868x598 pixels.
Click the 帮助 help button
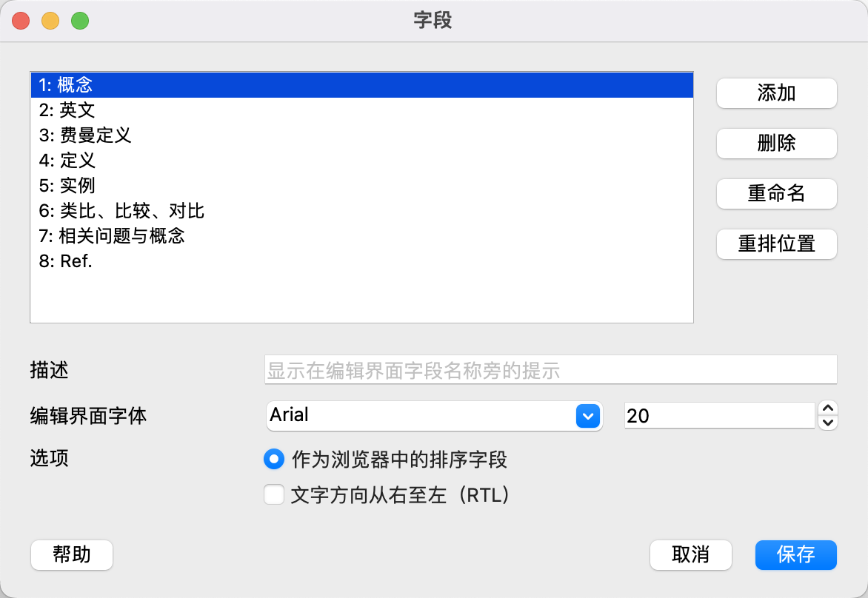pyautogui.click(x=71, y=555)
